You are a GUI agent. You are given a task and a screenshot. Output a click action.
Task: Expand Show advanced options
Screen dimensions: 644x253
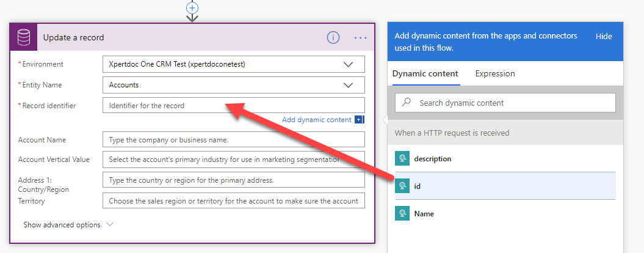[x=68, y=225]
